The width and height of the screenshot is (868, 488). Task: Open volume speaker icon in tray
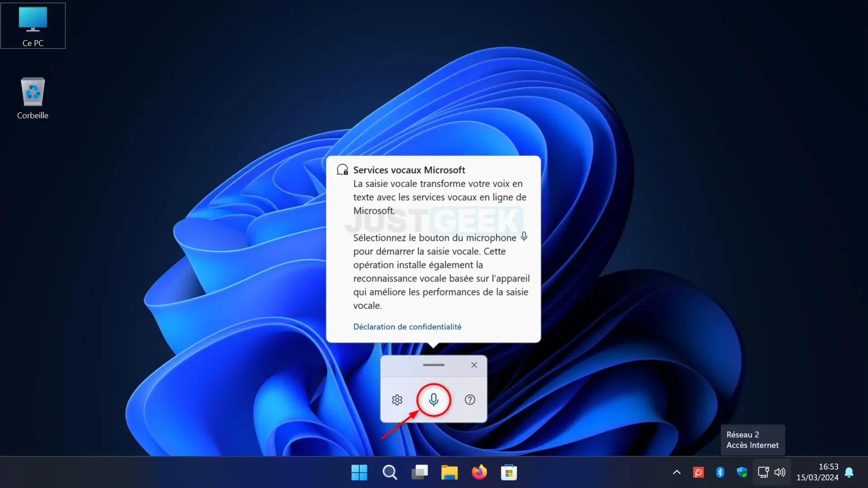780,473
